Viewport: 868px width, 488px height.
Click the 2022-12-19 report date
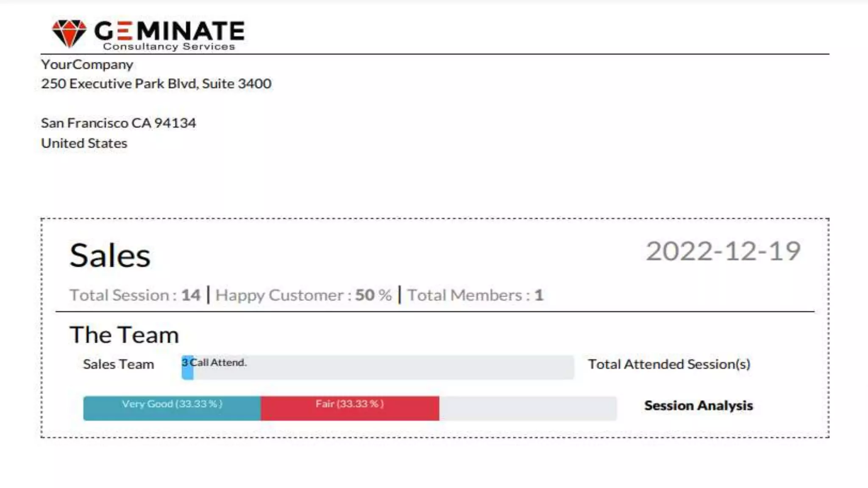tap(723, 251)
